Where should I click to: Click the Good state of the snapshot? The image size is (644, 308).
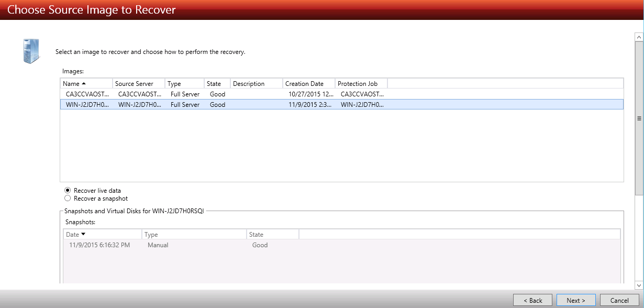(260, 245)
